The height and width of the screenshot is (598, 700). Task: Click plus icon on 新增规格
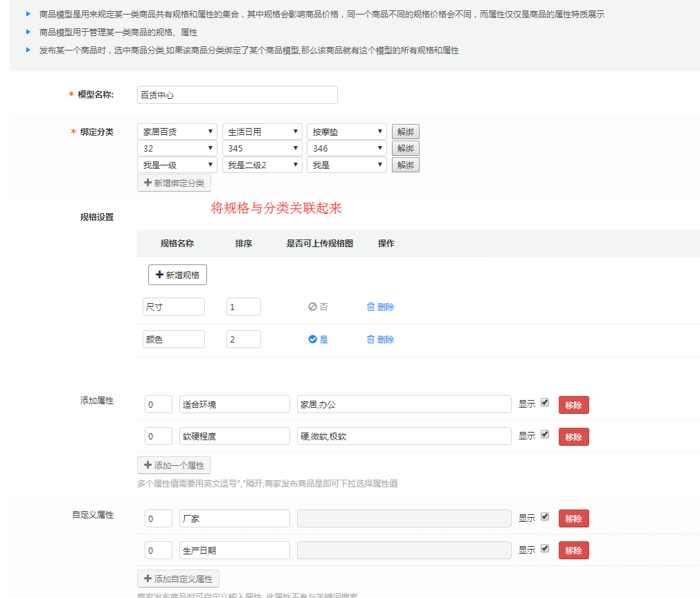[160, 275]
